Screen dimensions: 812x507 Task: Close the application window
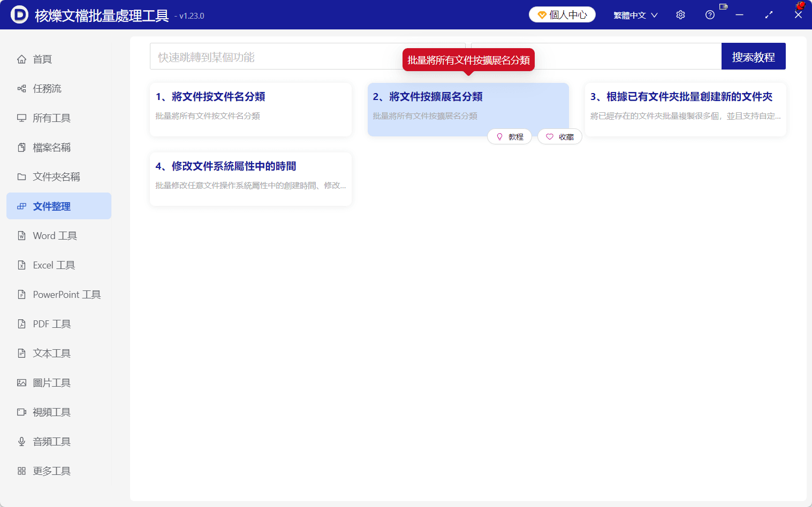(798, 15)
